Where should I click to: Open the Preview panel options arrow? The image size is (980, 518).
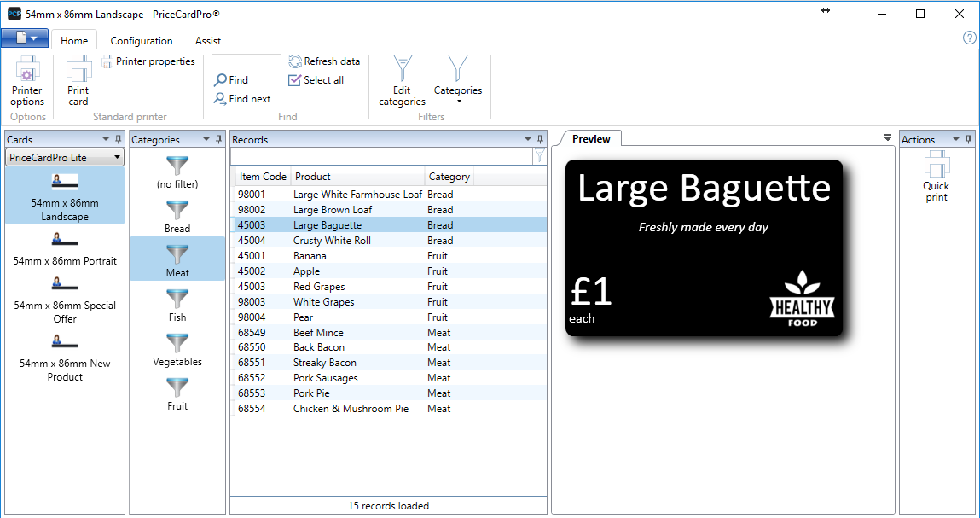888,138
